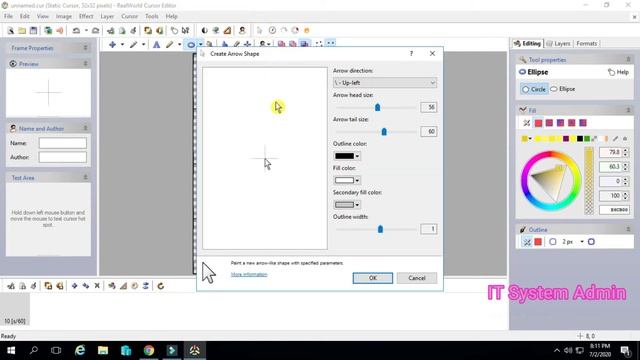This screenshot has width=640, height=360.
Task: Click the Delete X icon in bottom toolbar
Action: tap(97, 286)
